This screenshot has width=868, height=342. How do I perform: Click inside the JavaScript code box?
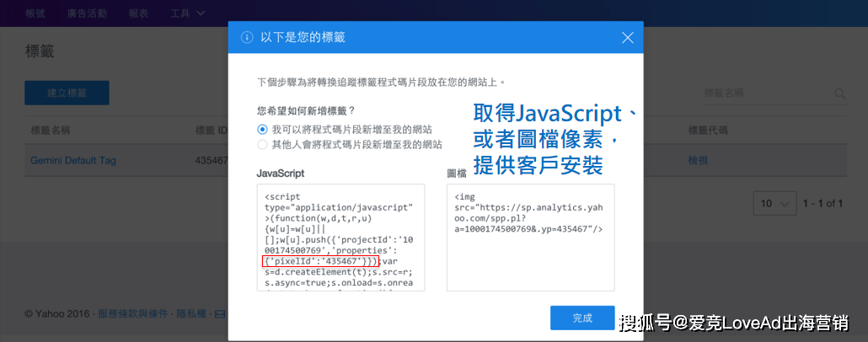[341, 238]
